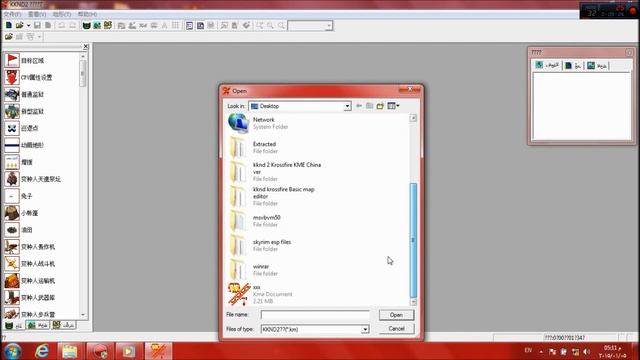Select the round brown helmet palette item
The width and height of the screenshot is (640, 360).
click(22, 213)
